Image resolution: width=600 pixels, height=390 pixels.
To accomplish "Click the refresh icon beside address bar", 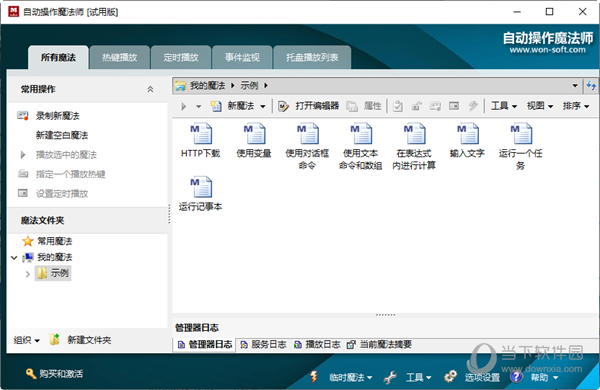I will coord(591,86).
